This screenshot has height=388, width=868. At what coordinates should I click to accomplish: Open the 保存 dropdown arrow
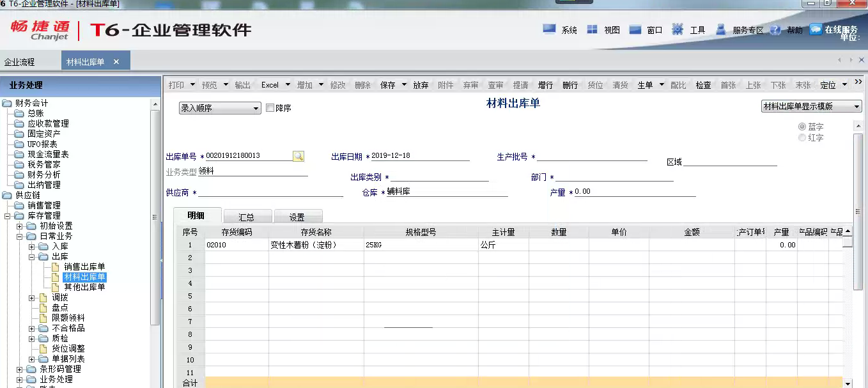404,85
